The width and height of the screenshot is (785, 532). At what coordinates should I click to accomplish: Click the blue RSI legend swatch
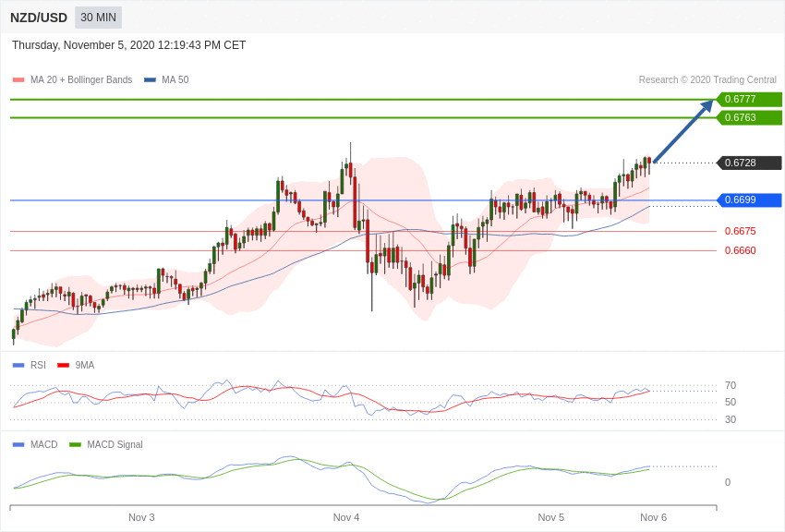pyautogui.click(x=18, y=366)
